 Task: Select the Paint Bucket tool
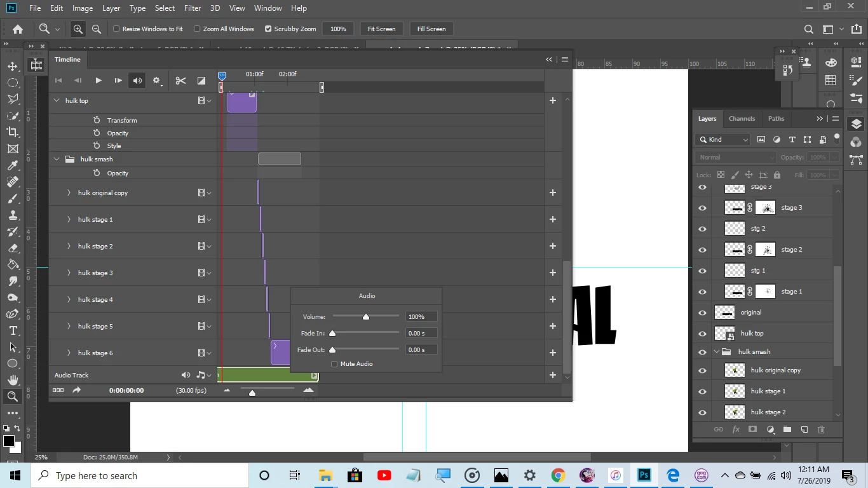coord(12,264)
